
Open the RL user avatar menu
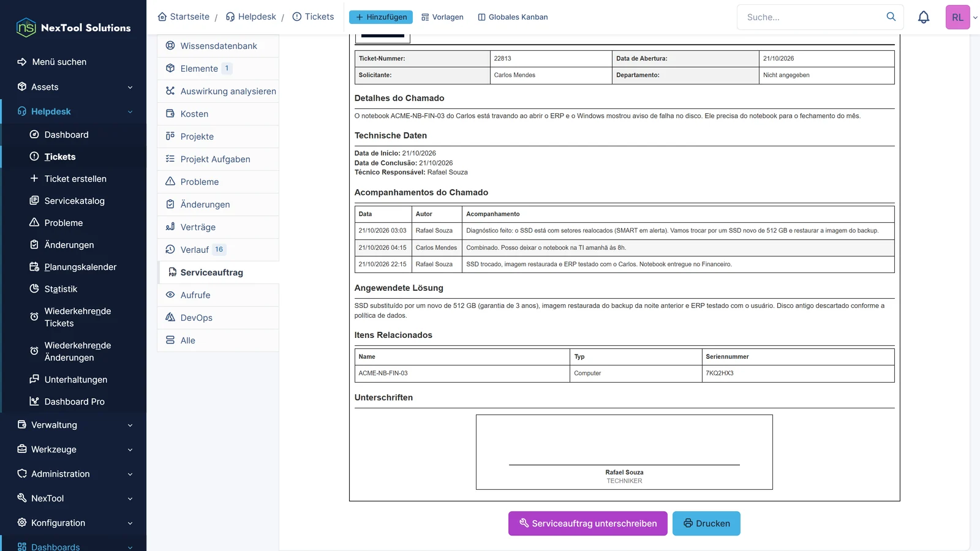958,17
